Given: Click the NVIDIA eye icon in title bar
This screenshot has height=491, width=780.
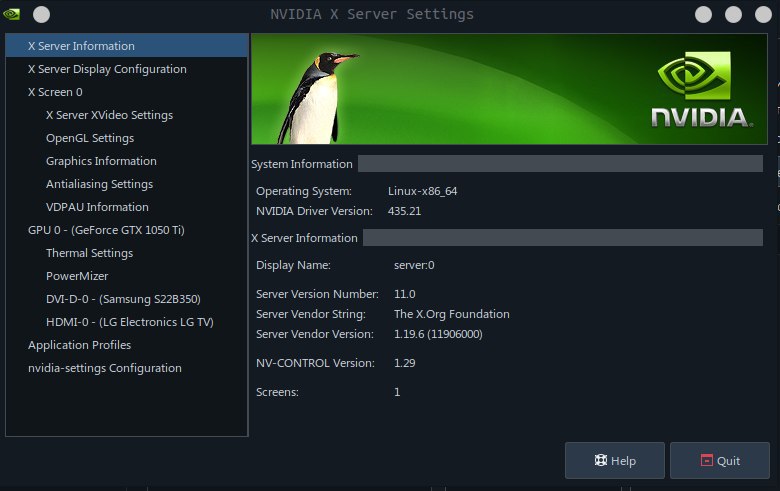Looking at the screenshot, I should [11, 14].
